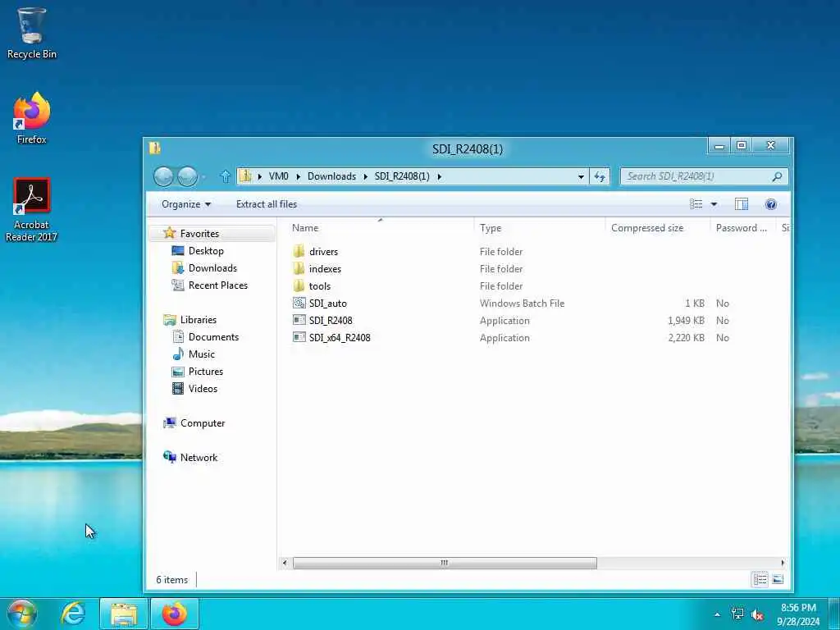The height and width of the screenshot is (630, 840).
Task: Sort by Password column header
Action: (x=743, y=228)
